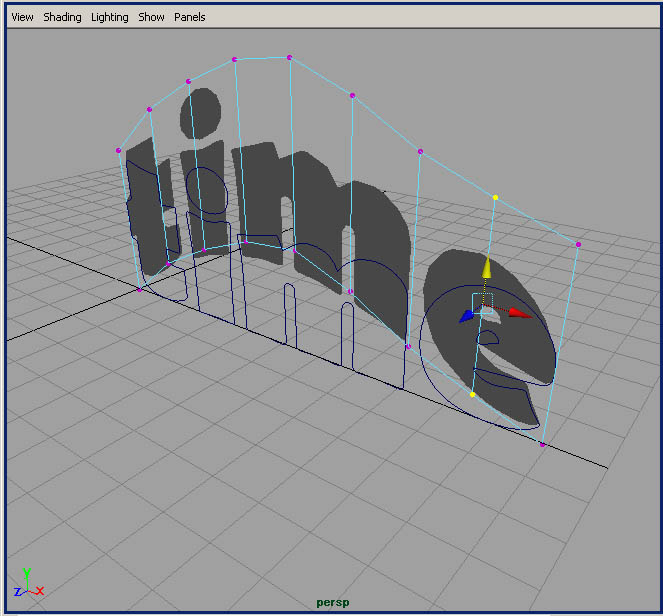This screenshot has height=616, width=663.
Task: Click the red X-axis move arrow
Action: pyautogui.click(x=521, y=313)
